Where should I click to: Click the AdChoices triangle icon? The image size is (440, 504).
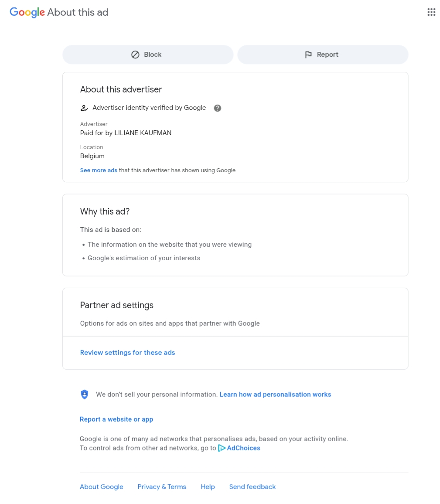click(222, 448)
